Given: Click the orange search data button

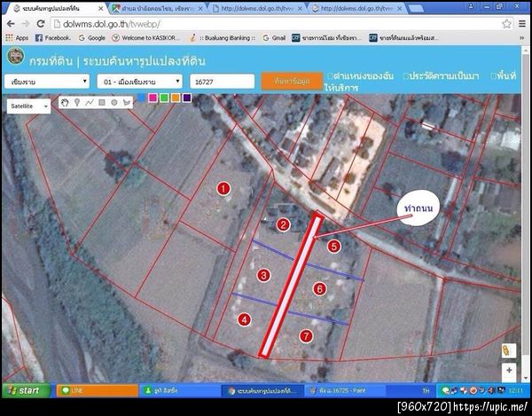Looking at the screenshot, I should [x=292, y=82].
